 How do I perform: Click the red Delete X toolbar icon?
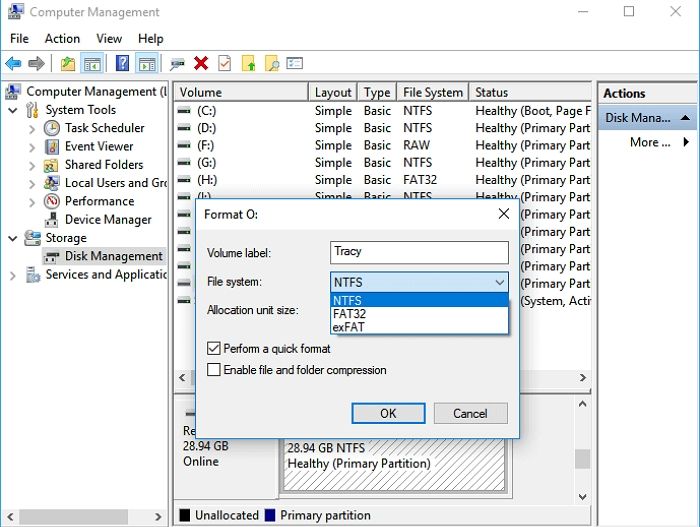[x=201, y=63]
